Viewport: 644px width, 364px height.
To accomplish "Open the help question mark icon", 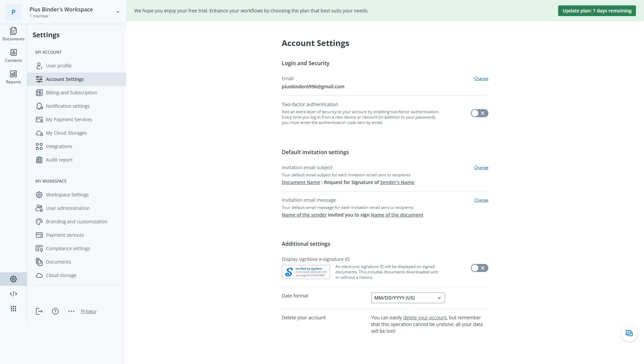I will 55,311.
